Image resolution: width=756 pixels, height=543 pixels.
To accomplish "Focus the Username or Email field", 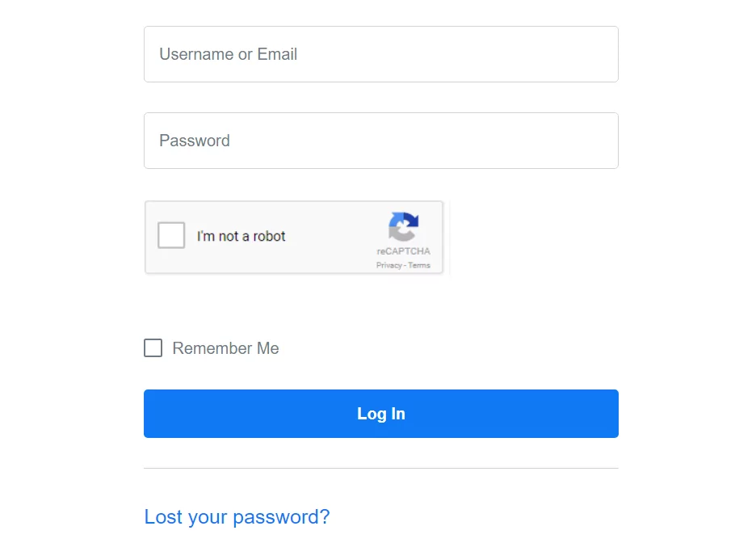I will coord(380,54).
